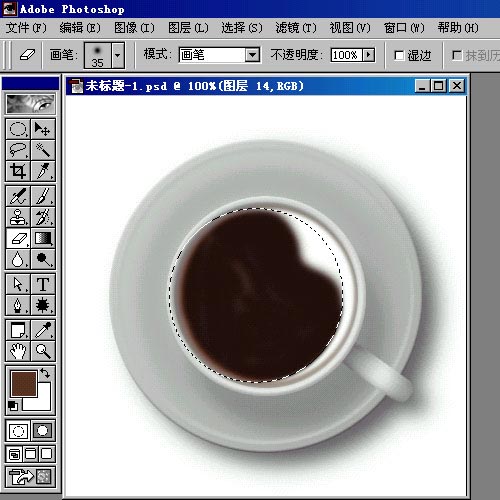Maximize the 未标题-1.psd document window

(439, 86)
